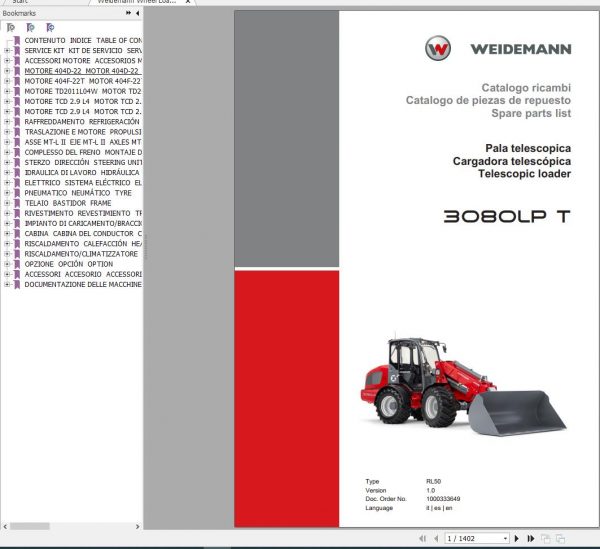Click bookmark icon beside SERVICE KIT
Image resolution: width=600 pixels, height=549 pixels.
tap(17, 51)
